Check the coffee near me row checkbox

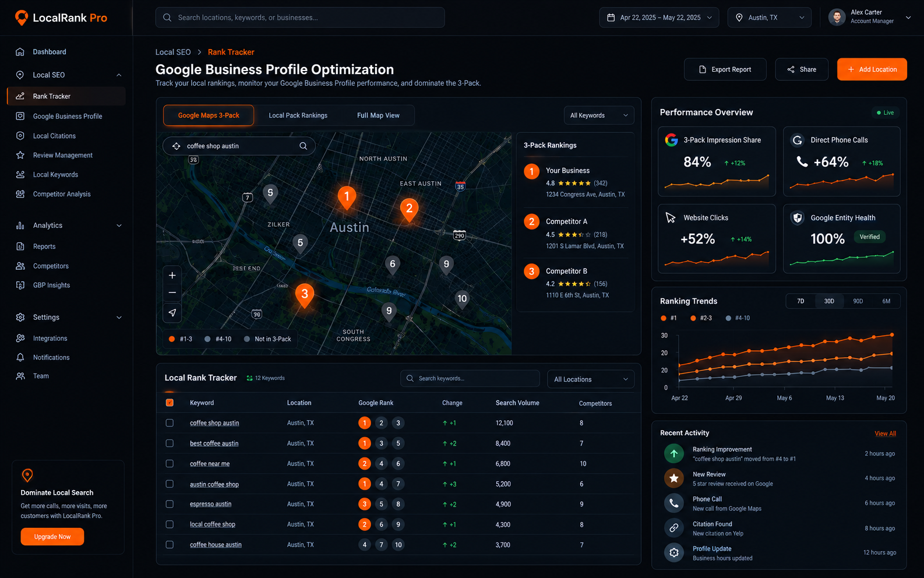coord(170,464)
